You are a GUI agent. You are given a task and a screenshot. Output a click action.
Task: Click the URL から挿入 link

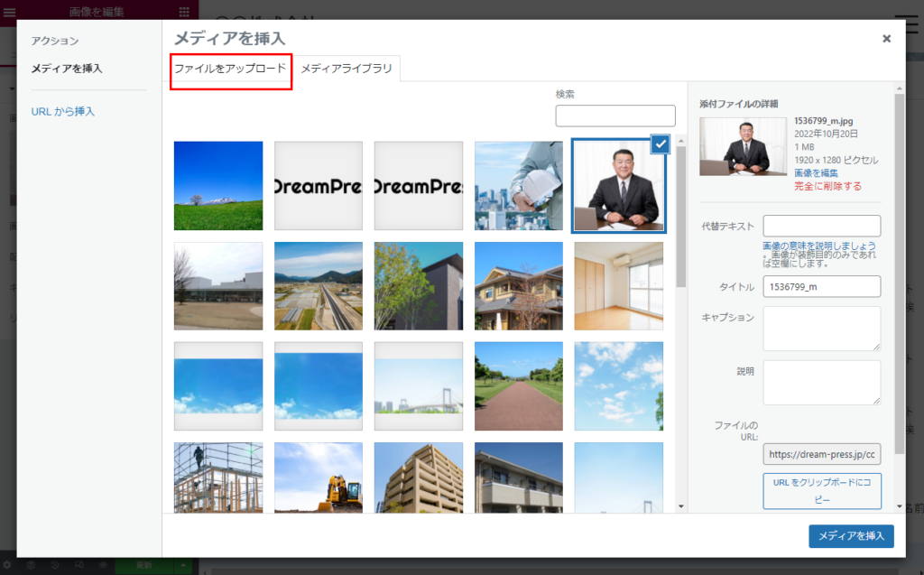(63, 112)
